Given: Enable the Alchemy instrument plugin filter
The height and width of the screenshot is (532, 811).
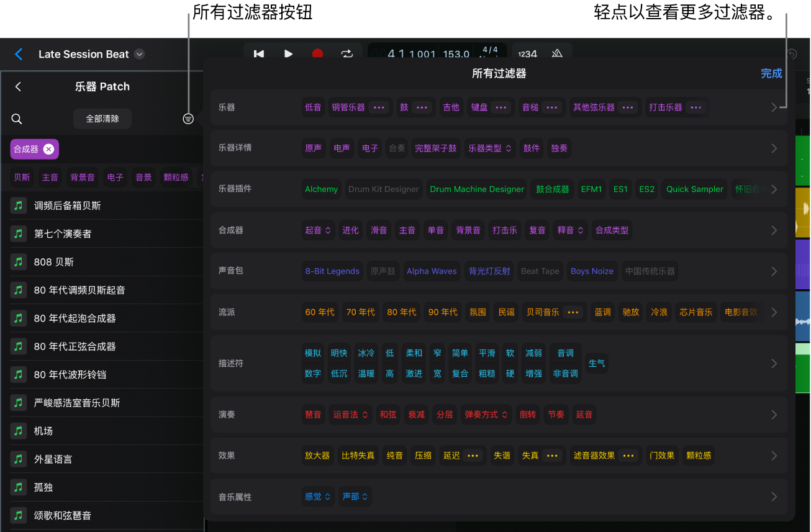Looking at the screenshot, I should pyautogui.click(x=321, y=189).
